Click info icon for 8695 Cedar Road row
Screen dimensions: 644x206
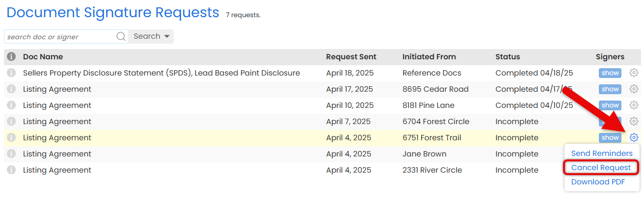11,89
